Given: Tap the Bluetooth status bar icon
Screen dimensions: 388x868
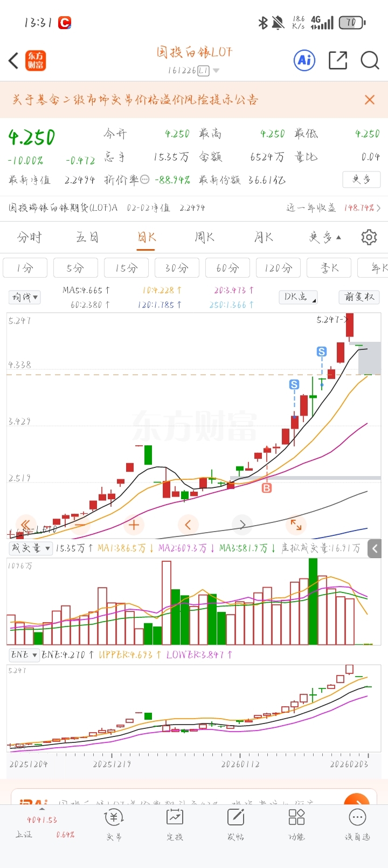Looking at the screenshot, I should (263, 23).
